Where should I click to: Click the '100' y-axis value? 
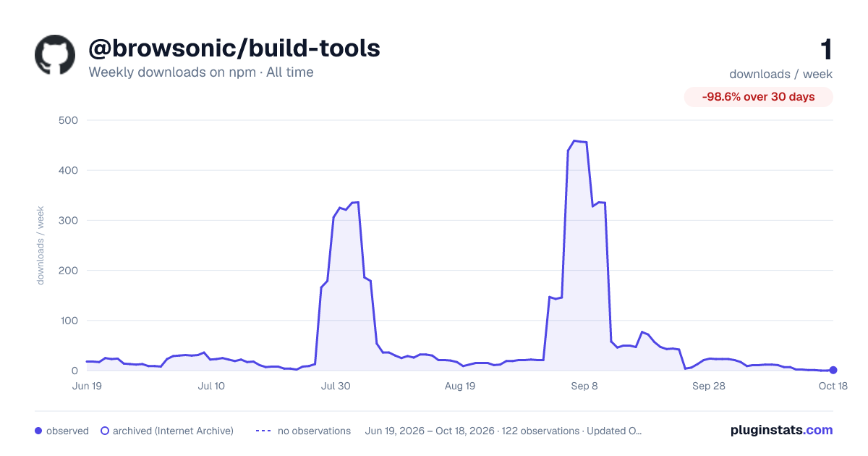(x=69, y=320)
